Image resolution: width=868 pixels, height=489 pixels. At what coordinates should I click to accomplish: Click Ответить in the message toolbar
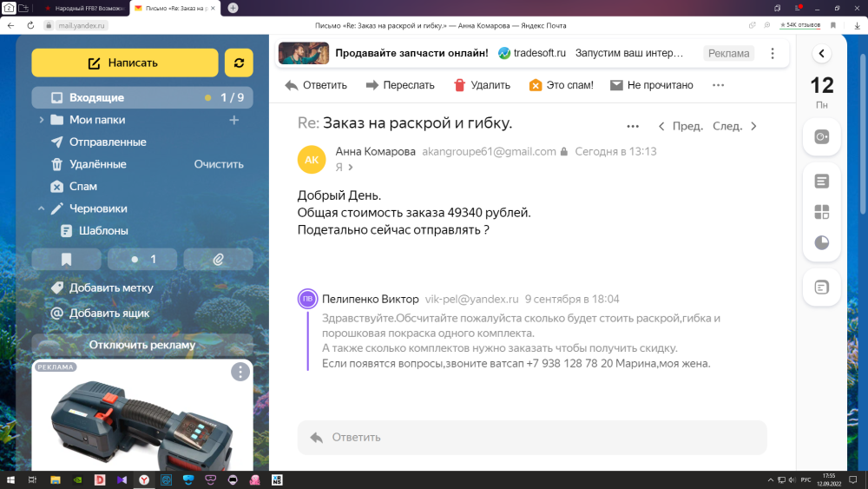(x=316, y=85)
